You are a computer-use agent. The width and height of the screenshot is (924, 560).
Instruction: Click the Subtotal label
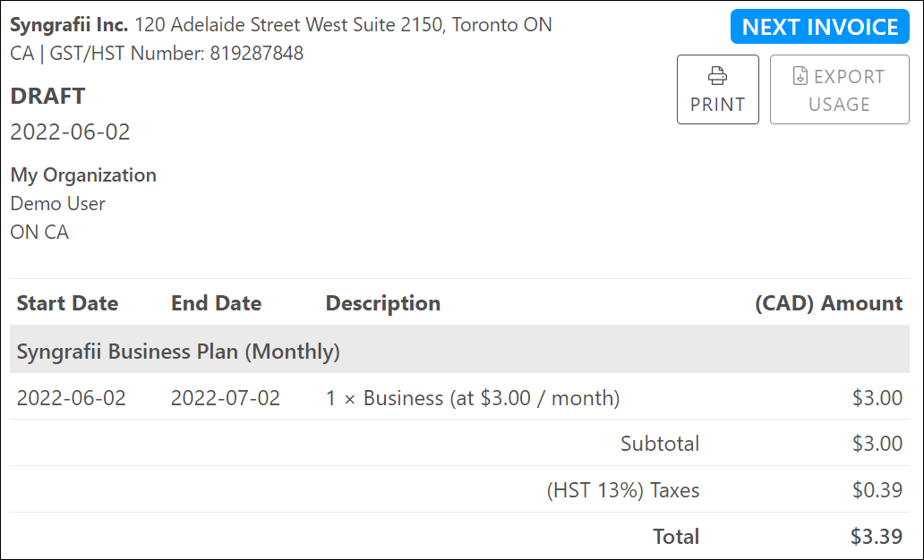click(x=660, y=444)
